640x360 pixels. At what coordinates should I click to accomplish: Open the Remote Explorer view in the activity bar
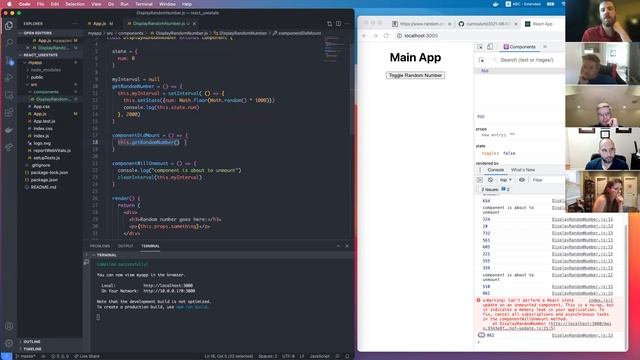click(x=9, y=95)
